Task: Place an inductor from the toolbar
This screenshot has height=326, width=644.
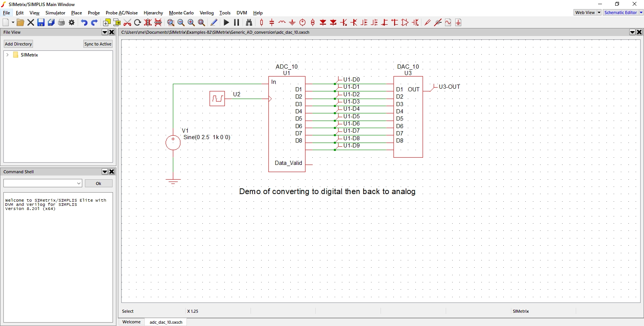Action: (282, 22)
